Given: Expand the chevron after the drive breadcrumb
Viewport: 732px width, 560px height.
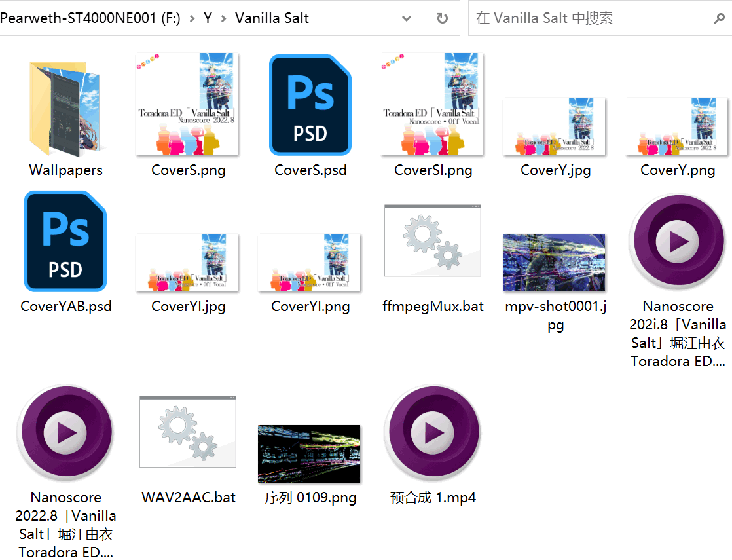Looking at the screenshot, I should click(x=192, y=18).
